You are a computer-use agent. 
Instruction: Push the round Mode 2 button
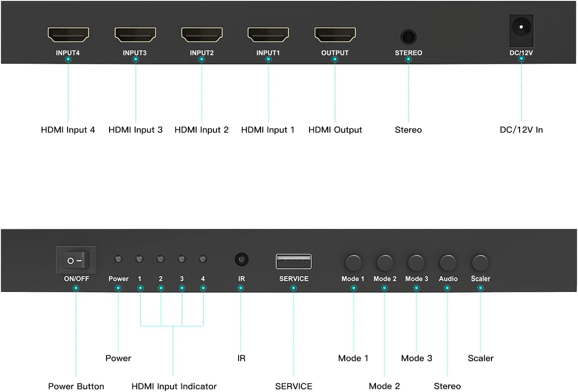click(x=384, y=263)
